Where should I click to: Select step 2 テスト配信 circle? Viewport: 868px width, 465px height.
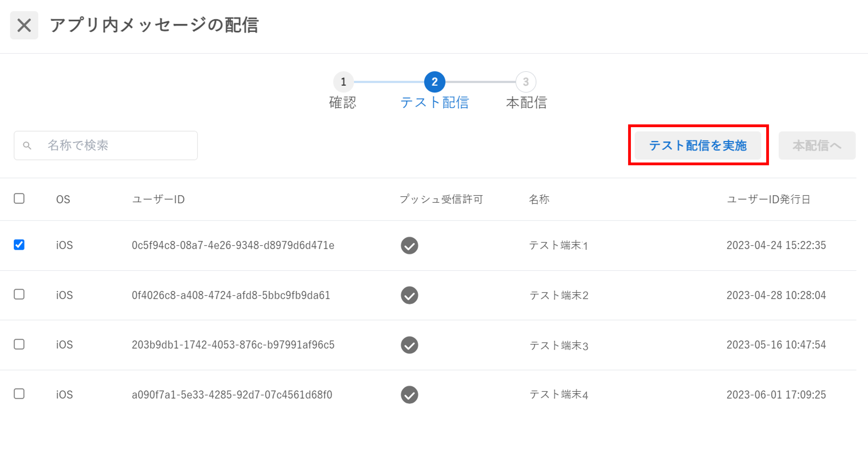(434, 82)
